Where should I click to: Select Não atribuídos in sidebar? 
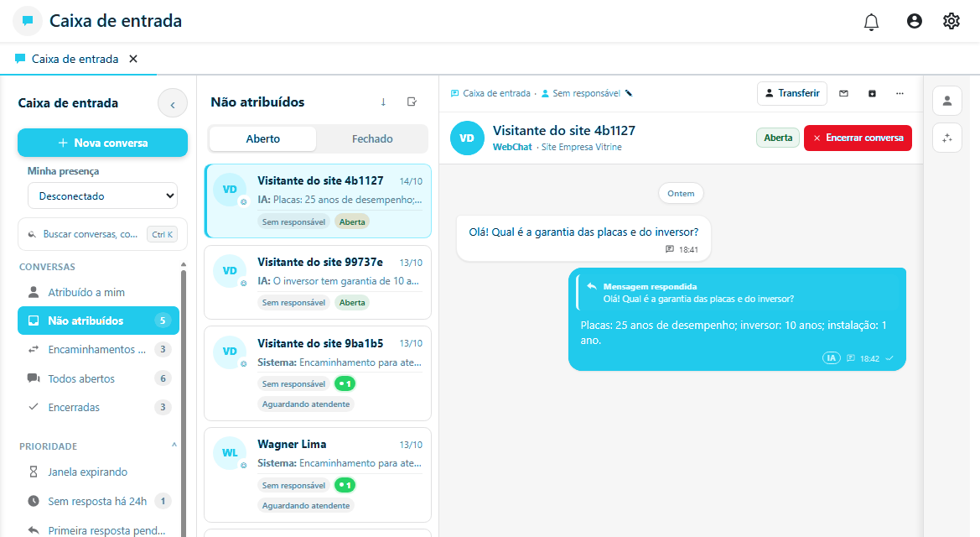tap(98, 321)
